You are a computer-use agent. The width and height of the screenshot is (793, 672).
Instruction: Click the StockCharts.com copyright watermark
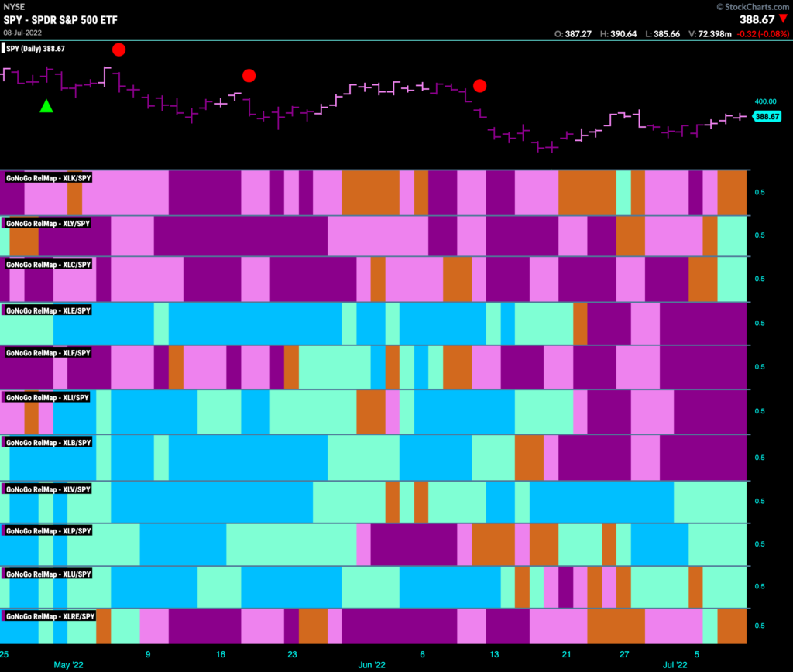(753, 6)
